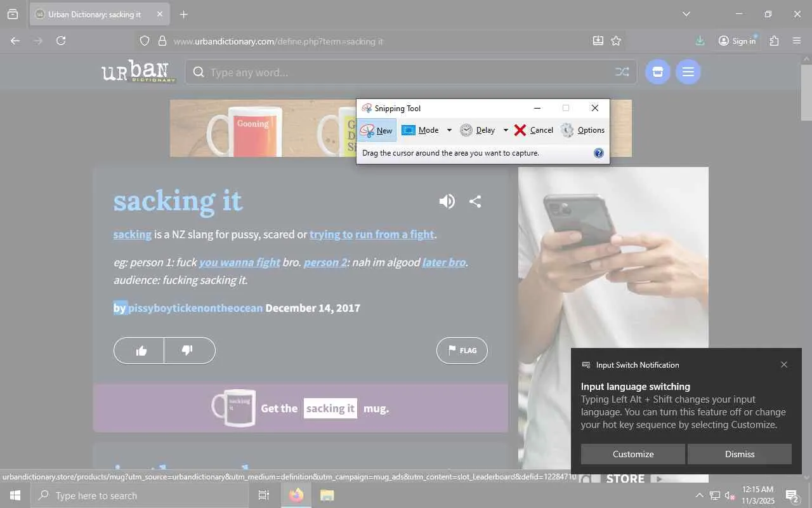Open the Urban Dictionary store button

point(658,72)
